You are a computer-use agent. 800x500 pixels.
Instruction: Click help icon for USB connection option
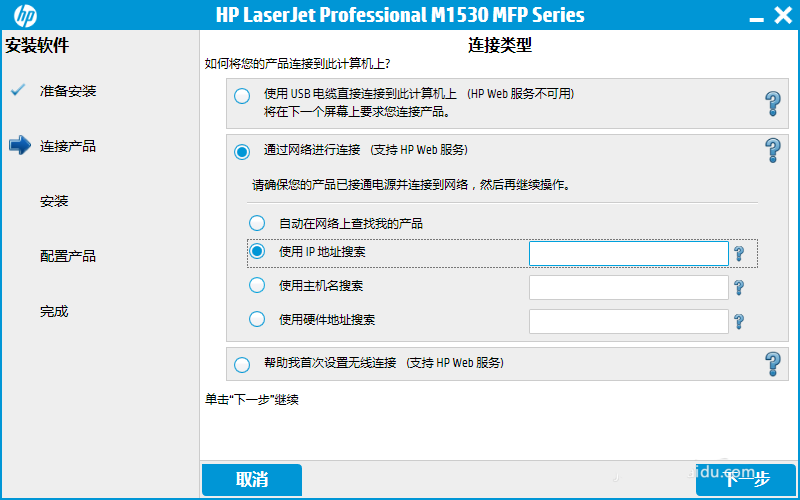(772, 102)
